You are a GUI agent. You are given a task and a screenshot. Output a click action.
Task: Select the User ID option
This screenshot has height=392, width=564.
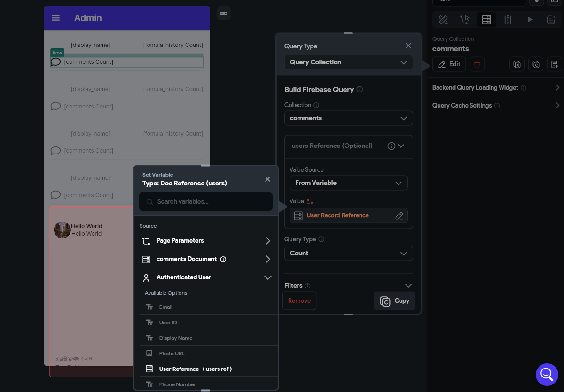click(209, 323)
